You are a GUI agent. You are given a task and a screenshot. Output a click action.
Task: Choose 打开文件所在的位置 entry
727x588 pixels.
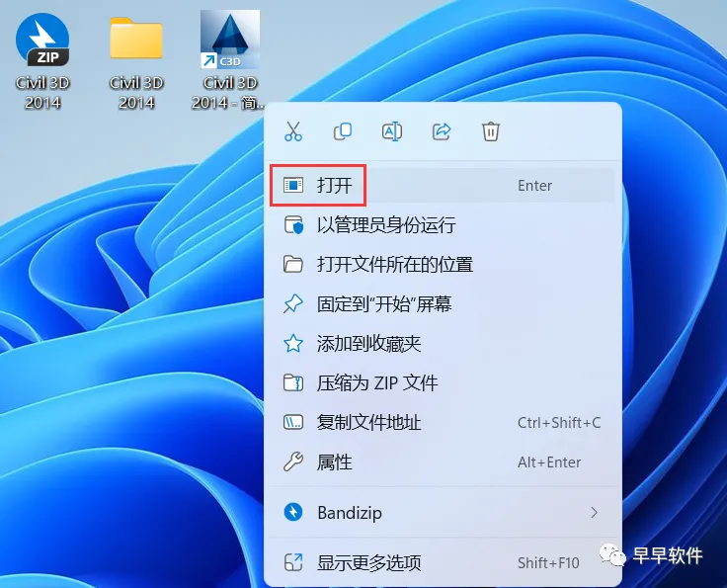tap(442, 264)
